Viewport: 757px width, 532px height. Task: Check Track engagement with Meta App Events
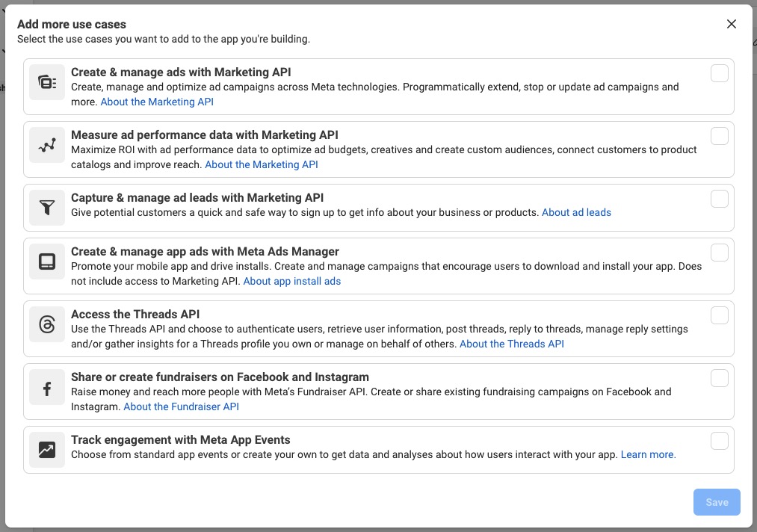(x=720, y=442)
